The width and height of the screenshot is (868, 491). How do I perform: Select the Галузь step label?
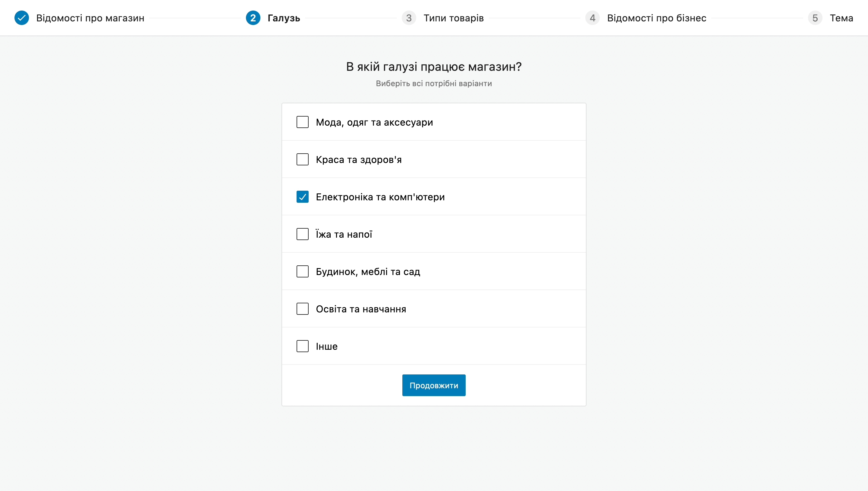(284, 18)
